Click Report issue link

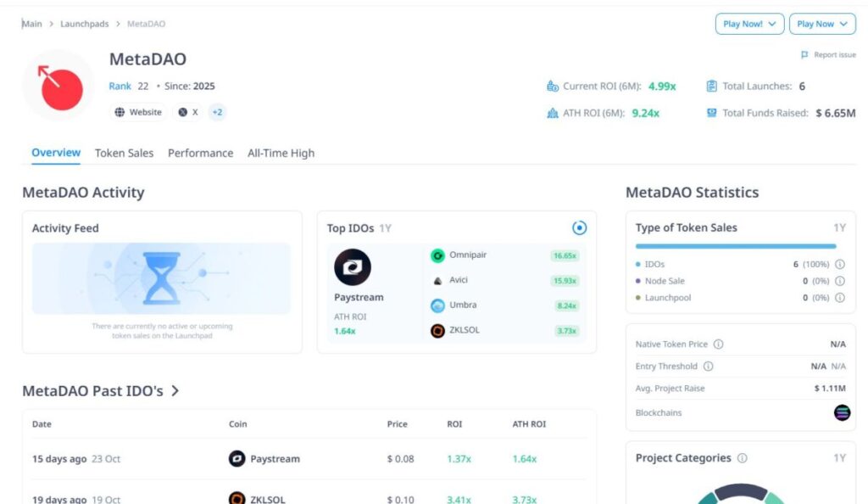click(x=829, y=55)
